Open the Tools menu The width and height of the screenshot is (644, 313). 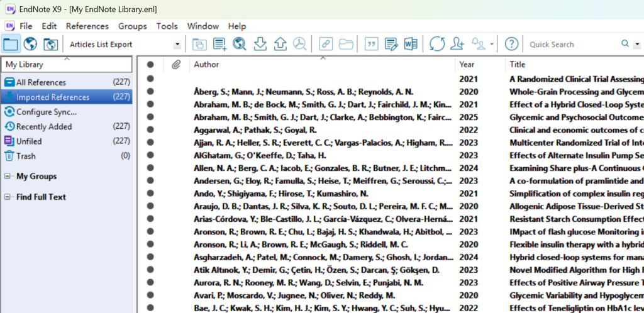[x=167, y=26]
